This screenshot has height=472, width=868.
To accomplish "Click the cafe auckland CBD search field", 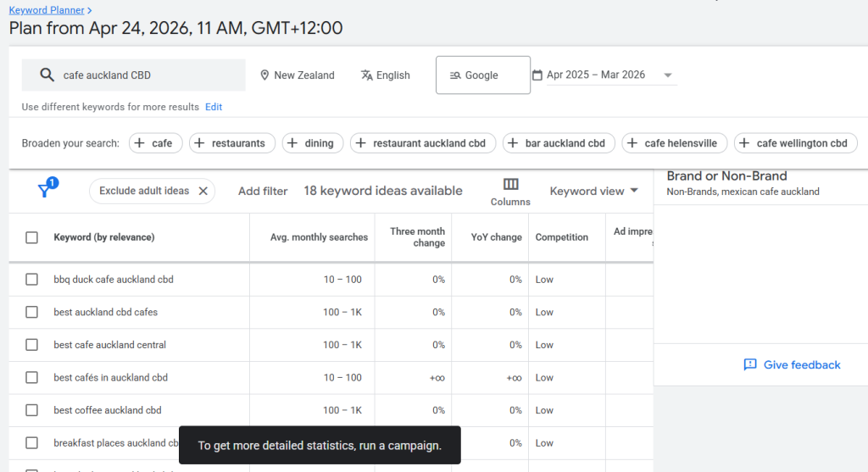I will (x=133, y=75).
